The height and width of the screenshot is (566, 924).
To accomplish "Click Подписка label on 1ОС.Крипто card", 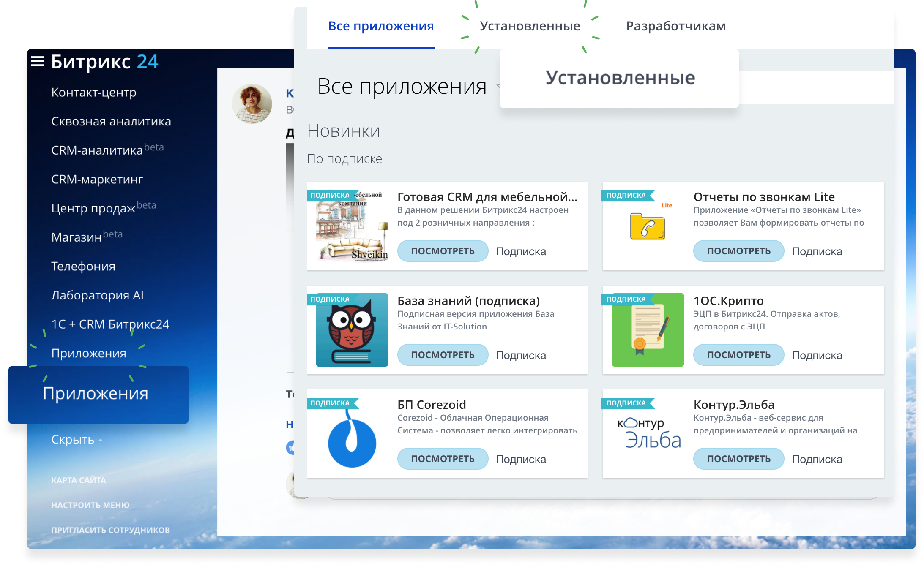I will [x=817, y=355].
